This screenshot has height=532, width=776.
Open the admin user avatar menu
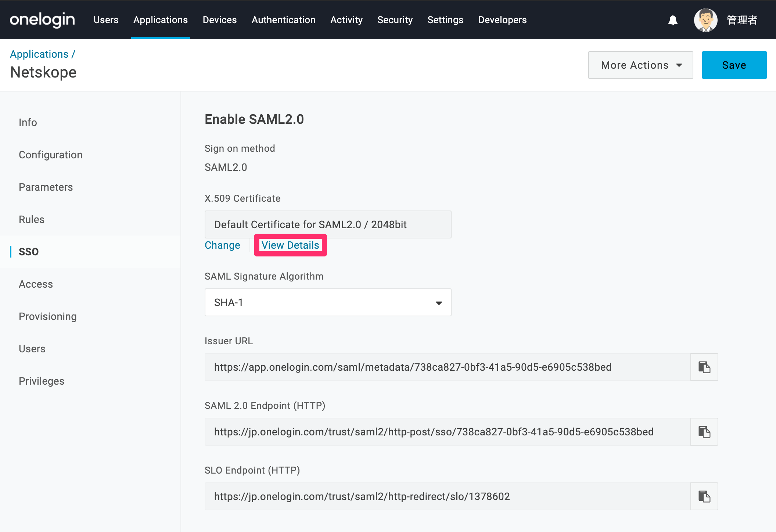[x=705, y=20]
